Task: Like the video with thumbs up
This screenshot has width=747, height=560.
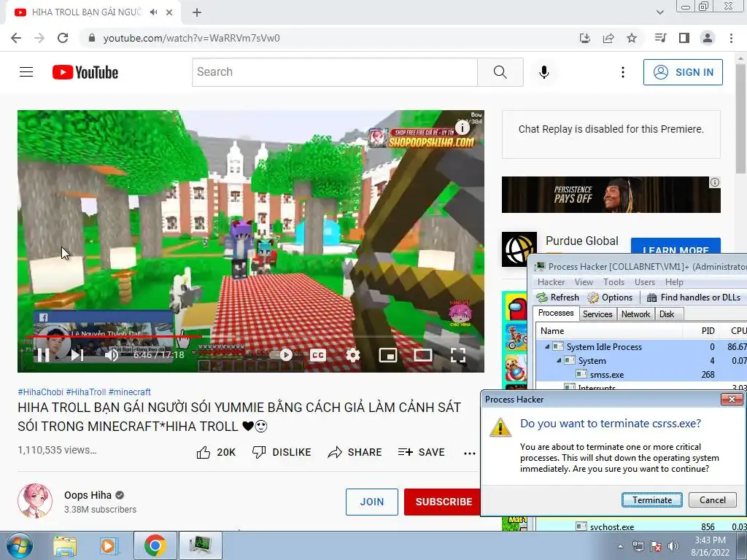Action: 216,452
